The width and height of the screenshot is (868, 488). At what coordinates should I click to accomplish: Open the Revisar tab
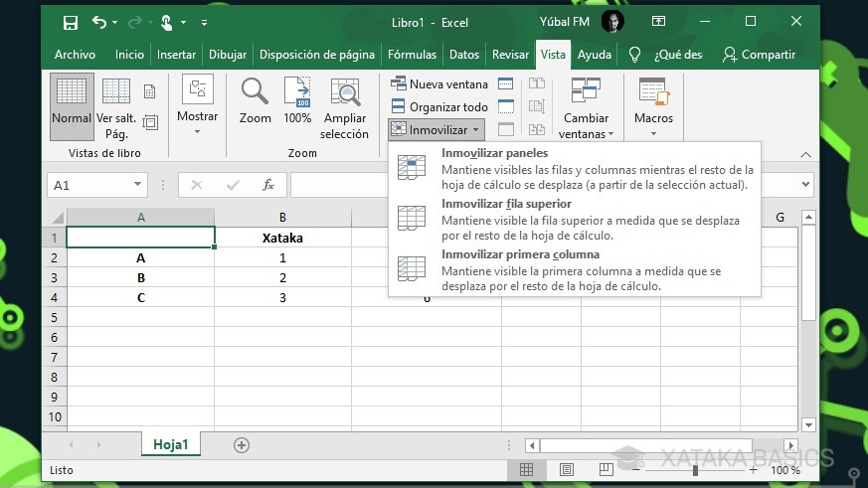[510, 55]
